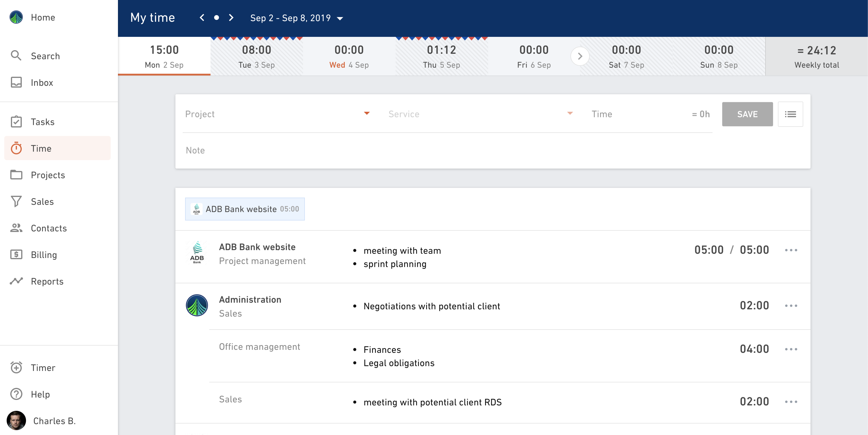Click the Sales funnel icon

point(16,201)
